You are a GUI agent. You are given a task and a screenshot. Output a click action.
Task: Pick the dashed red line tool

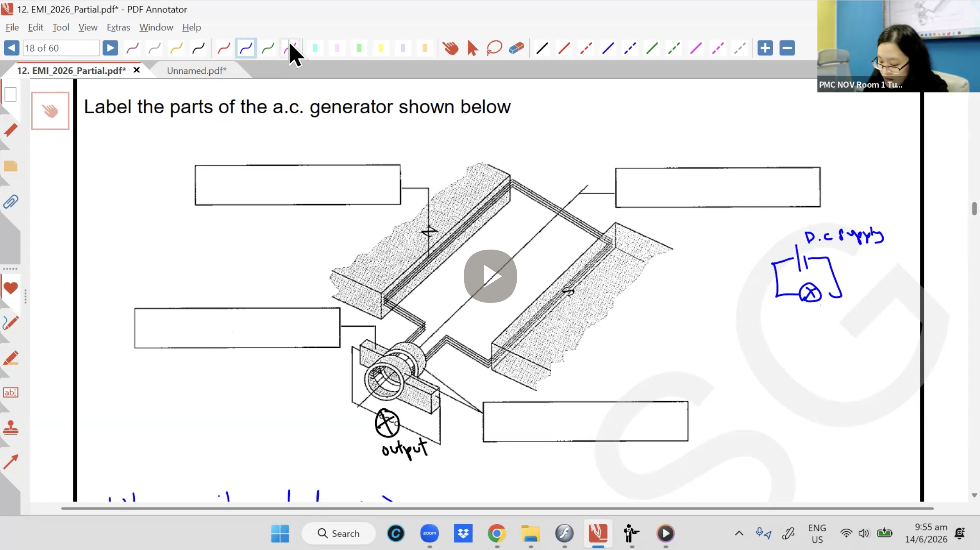pyautogui.click(x=586, y=48)
